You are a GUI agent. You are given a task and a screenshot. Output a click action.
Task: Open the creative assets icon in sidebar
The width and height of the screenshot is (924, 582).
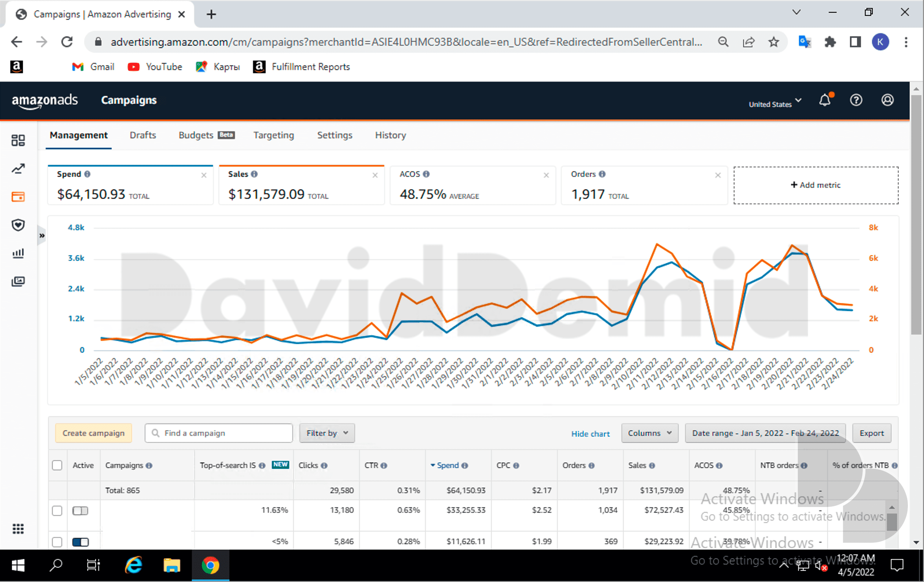point(18,281)
